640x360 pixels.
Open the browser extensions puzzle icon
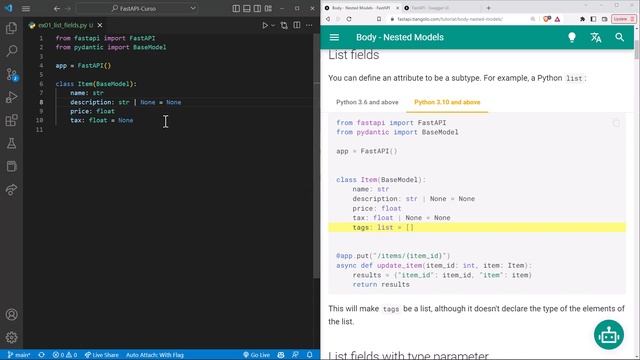(582, 19)
